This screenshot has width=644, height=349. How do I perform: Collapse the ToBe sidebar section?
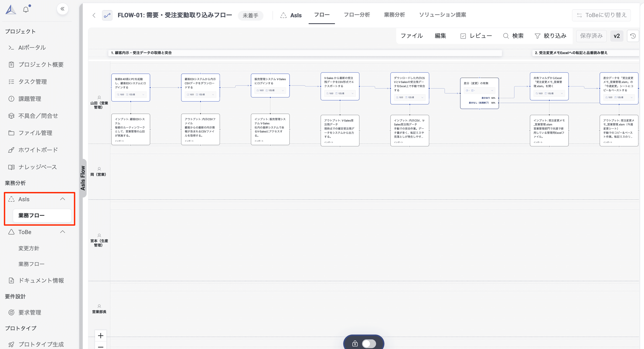63,232
